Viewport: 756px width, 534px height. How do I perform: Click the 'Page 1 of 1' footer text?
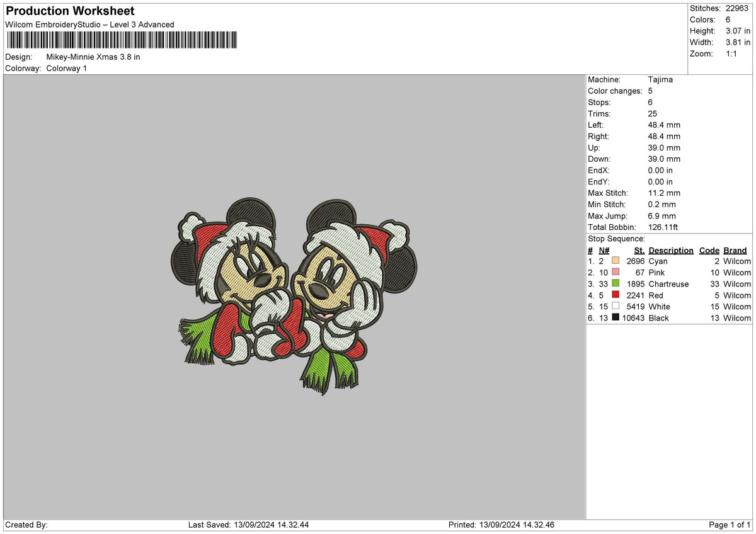[730, 525]
